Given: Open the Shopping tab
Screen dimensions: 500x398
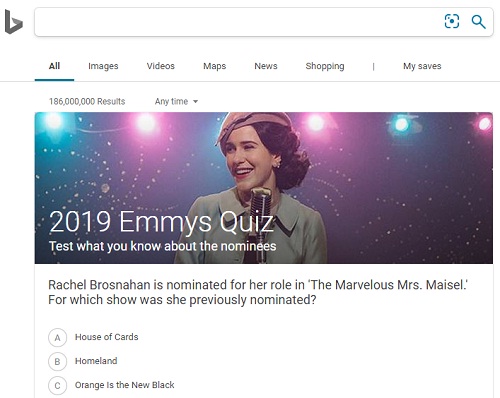Looking at the screenshot, I should 325,66.
